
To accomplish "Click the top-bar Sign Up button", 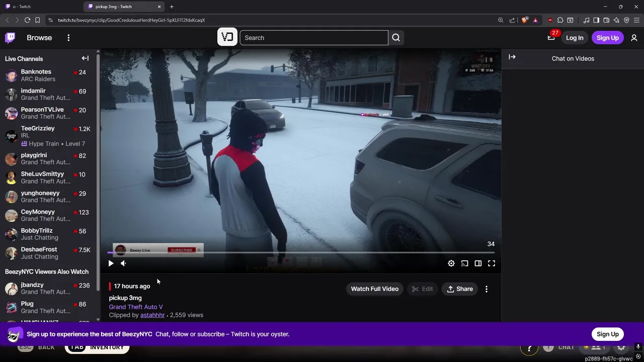I will [608, 38].
